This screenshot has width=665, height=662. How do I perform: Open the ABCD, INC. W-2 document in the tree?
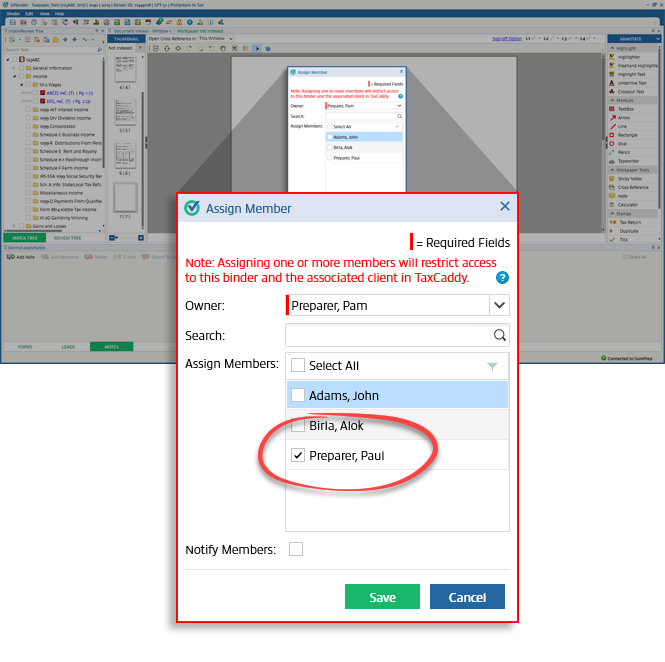tap(70, 93)
